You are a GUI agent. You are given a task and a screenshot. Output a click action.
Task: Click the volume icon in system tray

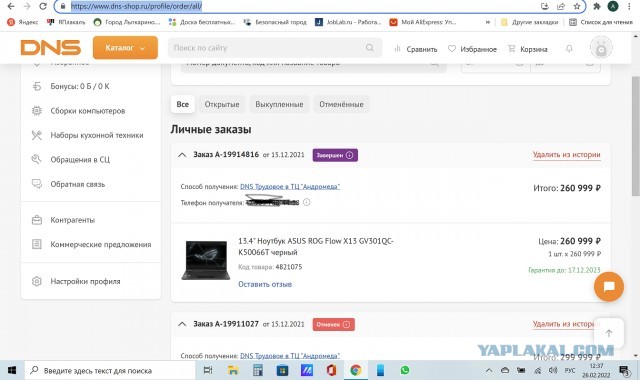tap(553, 370)
